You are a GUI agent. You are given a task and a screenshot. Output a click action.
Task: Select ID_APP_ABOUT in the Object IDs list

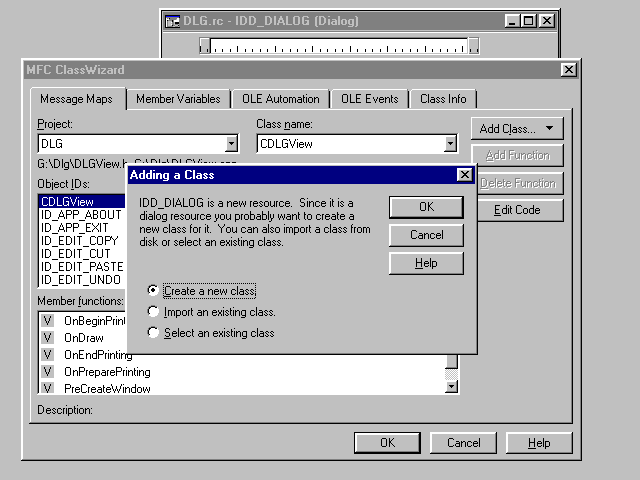click(79, 214)
